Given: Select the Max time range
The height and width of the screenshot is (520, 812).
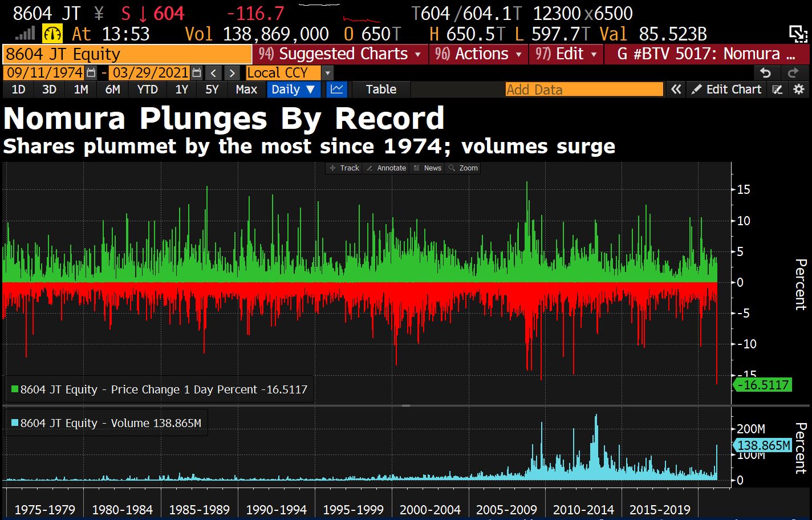Looking at the screenshot, I should click(x=246, y=90).
